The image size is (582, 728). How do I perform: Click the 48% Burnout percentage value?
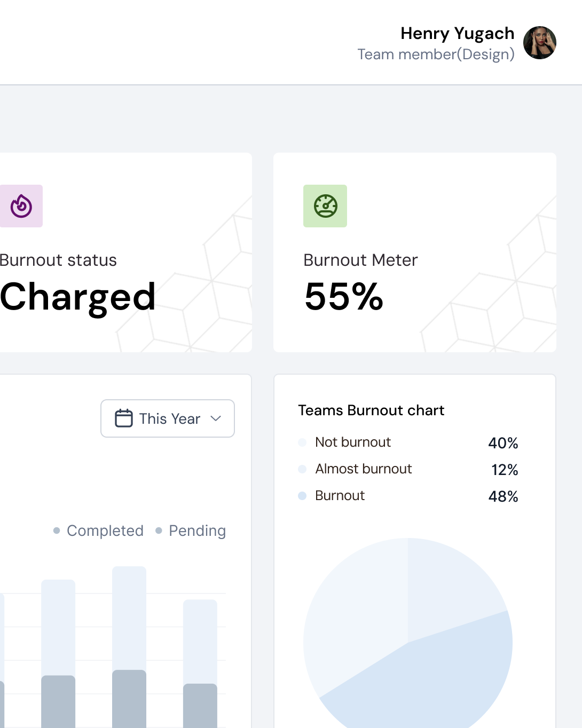click(503, 496)
